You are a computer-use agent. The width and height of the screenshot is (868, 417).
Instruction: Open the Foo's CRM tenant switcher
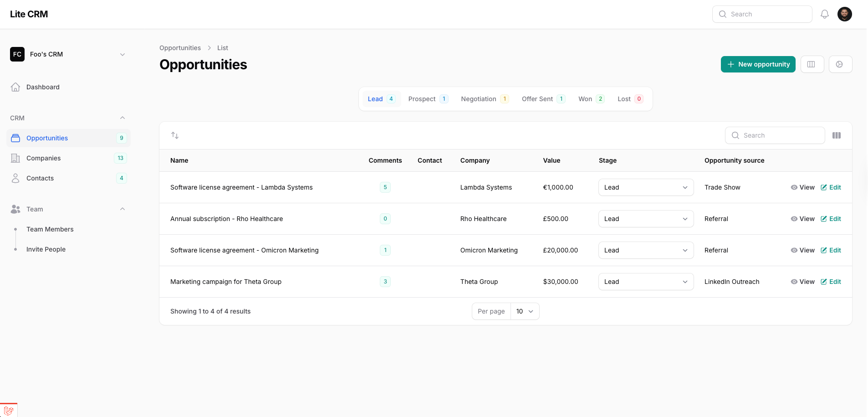pos(68,54)
